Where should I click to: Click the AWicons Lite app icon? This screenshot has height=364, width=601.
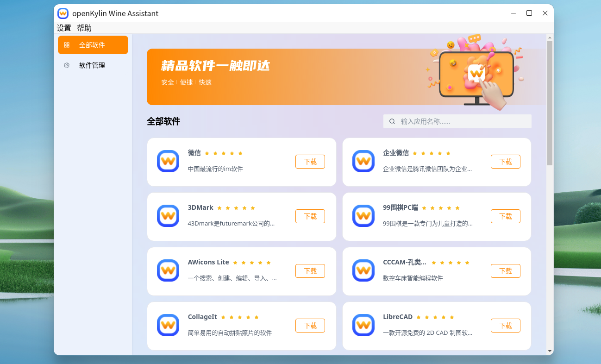(168, 270)
